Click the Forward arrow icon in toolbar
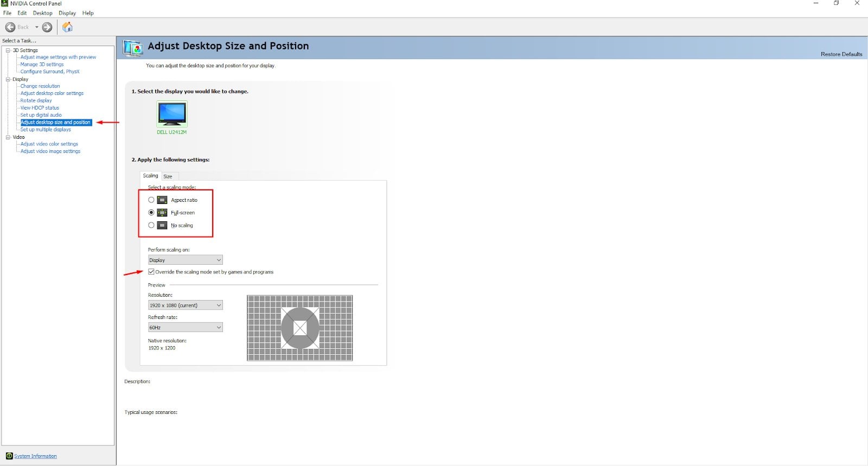The height and width of the screenshot is (466, 868). click(47, 27)
